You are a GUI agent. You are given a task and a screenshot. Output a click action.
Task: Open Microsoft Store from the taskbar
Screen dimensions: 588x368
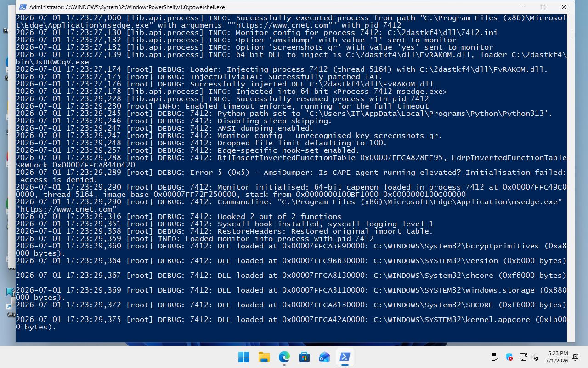pos(304,357)
